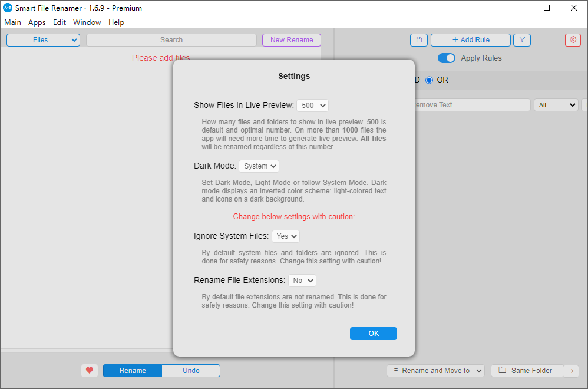Toggle the Apply Rules switch
Image resolution: width=588 pixels, height=389 pixels.
click(x=446, y=58)
